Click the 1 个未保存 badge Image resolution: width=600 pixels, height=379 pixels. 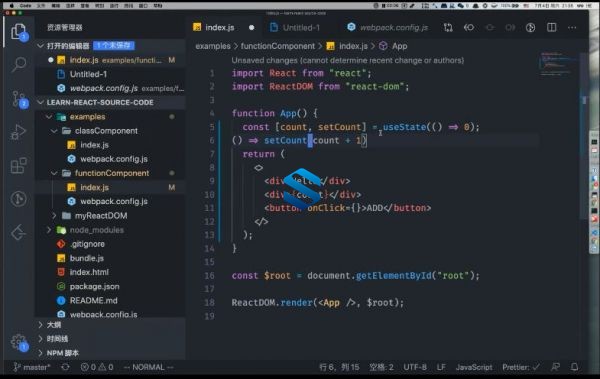tap(114, 46)
